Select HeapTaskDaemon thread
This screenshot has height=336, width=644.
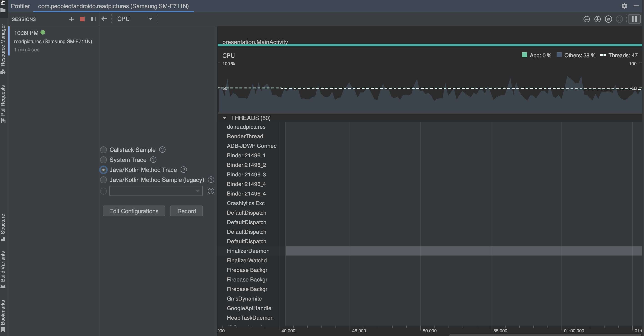click(x=250, y=318)
